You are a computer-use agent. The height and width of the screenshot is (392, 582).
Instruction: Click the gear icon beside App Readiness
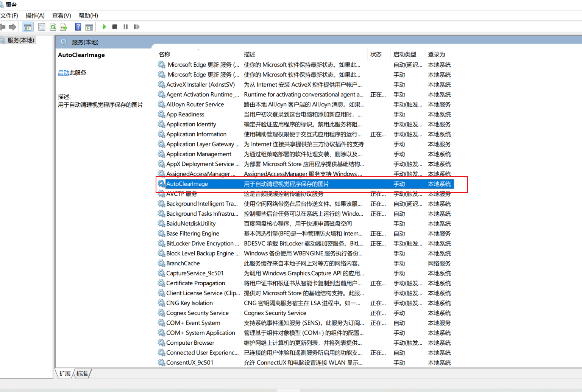[162, 114]
